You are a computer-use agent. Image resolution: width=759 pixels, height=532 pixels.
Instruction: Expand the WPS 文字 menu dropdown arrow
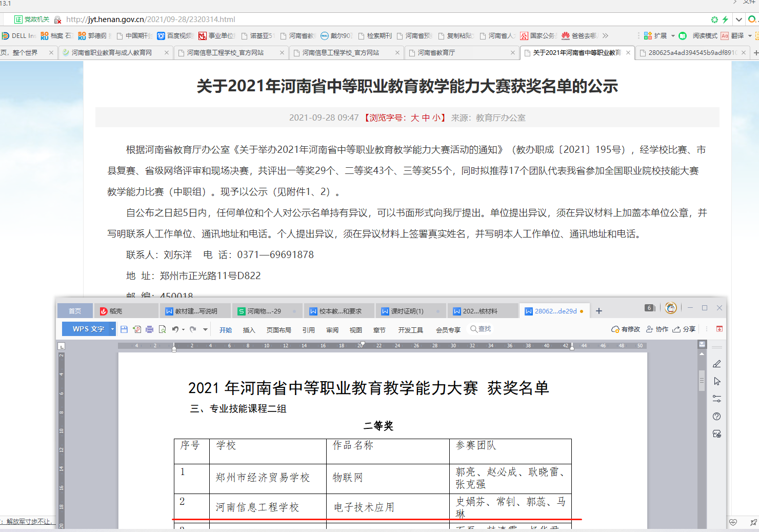(x=112, y=329)
